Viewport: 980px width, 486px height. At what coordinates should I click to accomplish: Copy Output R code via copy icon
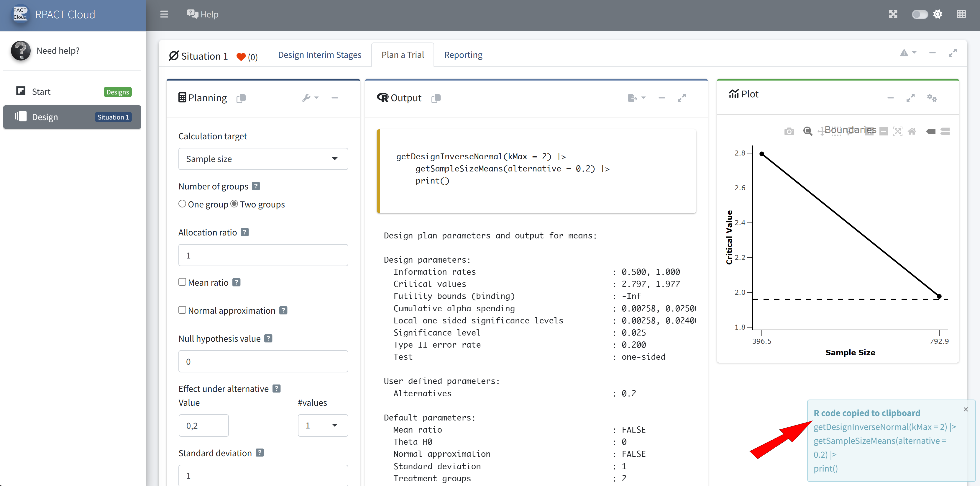pyautogui.click(x=436, y=98)
